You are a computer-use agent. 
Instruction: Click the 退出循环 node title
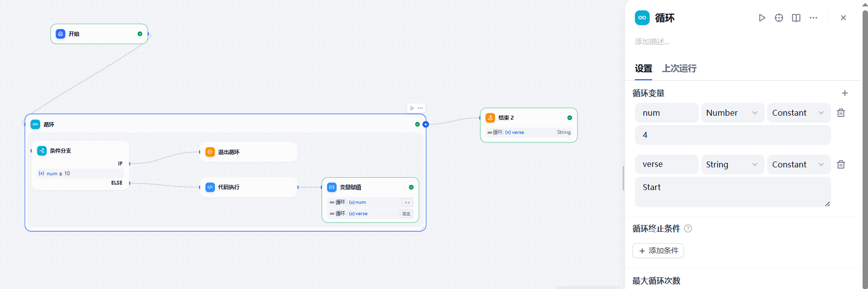(229, 152)
